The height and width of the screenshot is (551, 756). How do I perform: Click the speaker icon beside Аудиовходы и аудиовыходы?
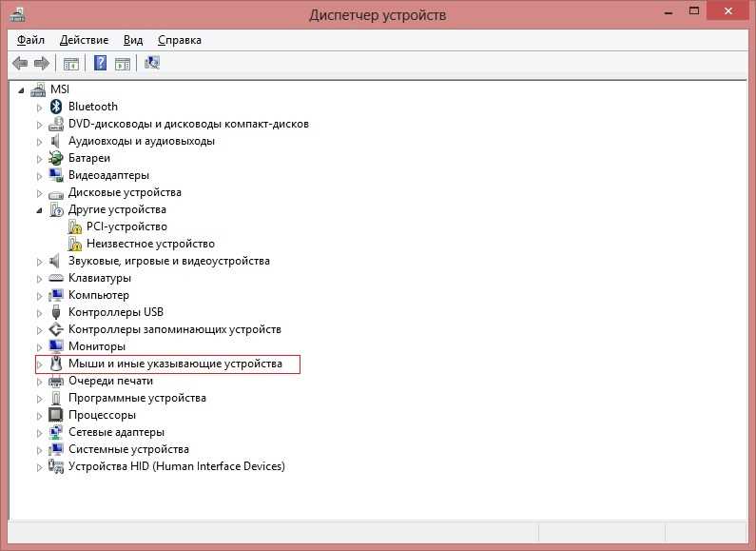click(x=55, y=141)
